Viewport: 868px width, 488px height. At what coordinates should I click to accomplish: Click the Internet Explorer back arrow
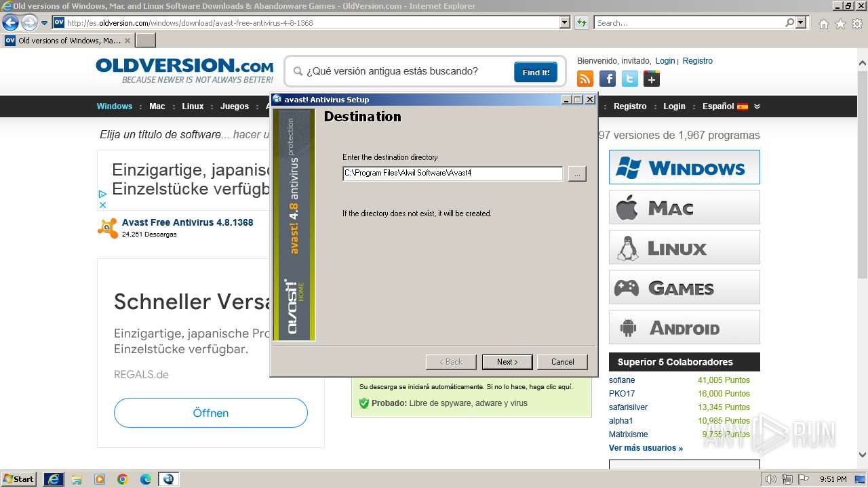coord(10,22)
